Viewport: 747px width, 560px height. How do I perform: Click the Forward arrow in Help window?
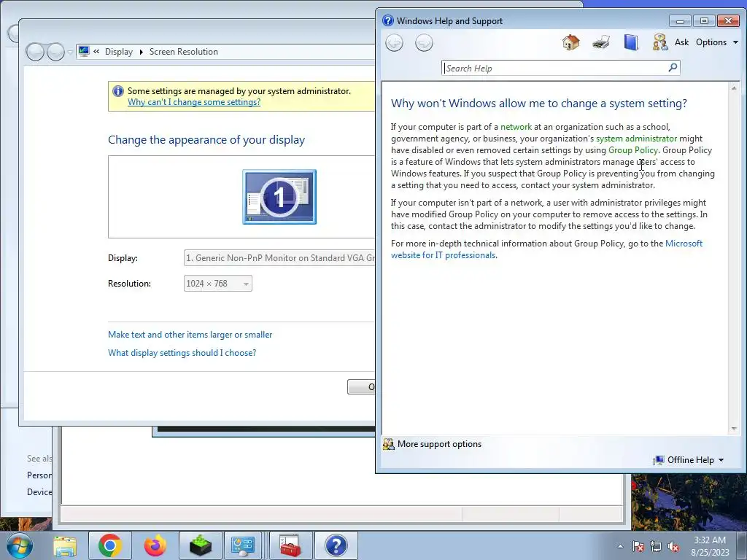(x=424, y=43)
